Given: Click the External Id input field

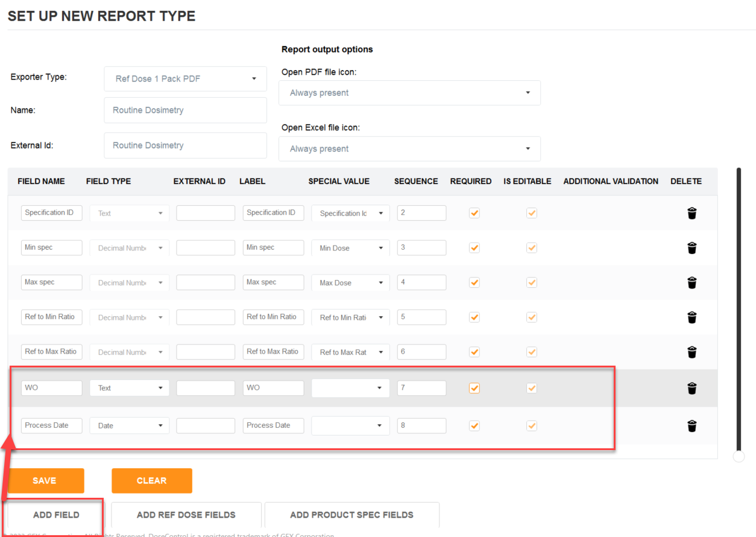Looking at the screenshot, I should pos(185,145).
